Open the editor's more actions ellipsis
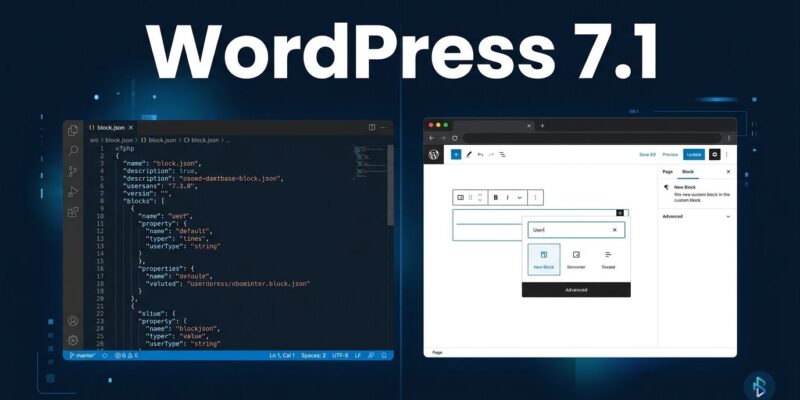800x400 pixels. click(384, 128)
